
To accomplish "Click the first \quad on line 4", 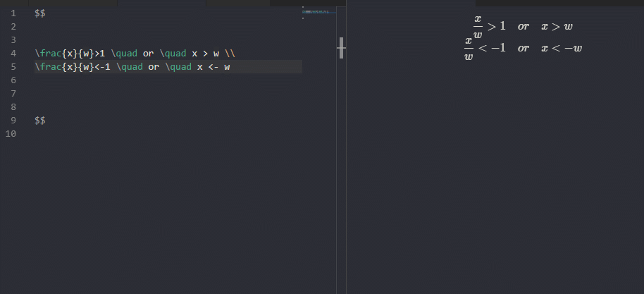I will (x=124, y=54).
